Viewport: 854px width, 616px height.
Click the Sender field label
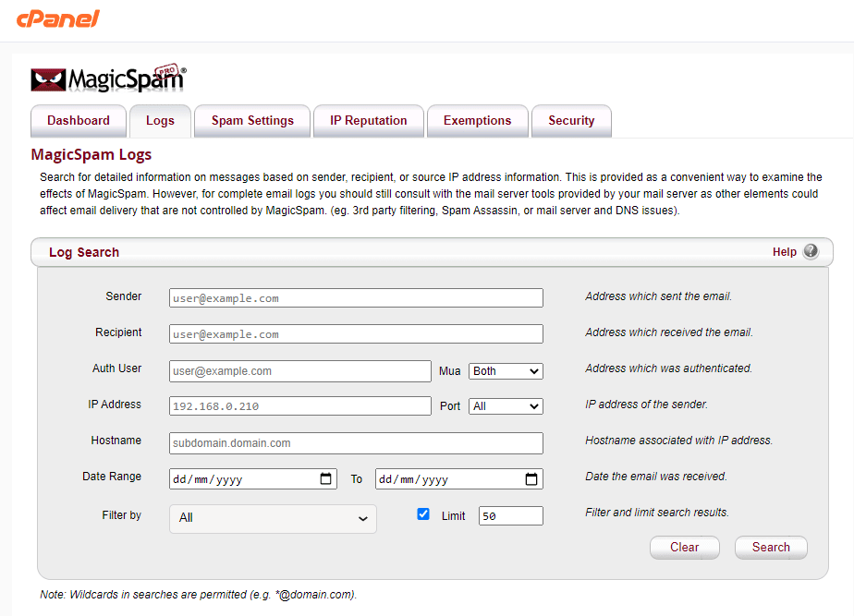(x=124, y=296)
